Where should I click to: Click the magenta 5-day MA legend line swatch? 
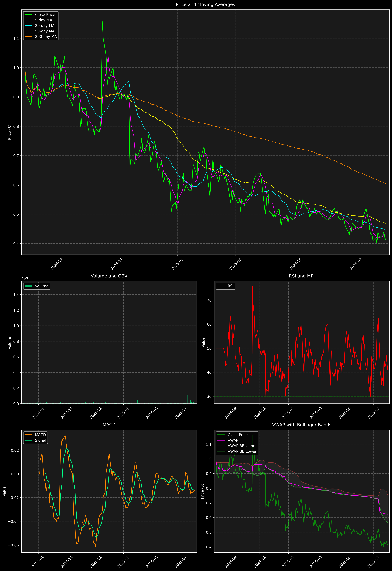[x=29, y=20]
